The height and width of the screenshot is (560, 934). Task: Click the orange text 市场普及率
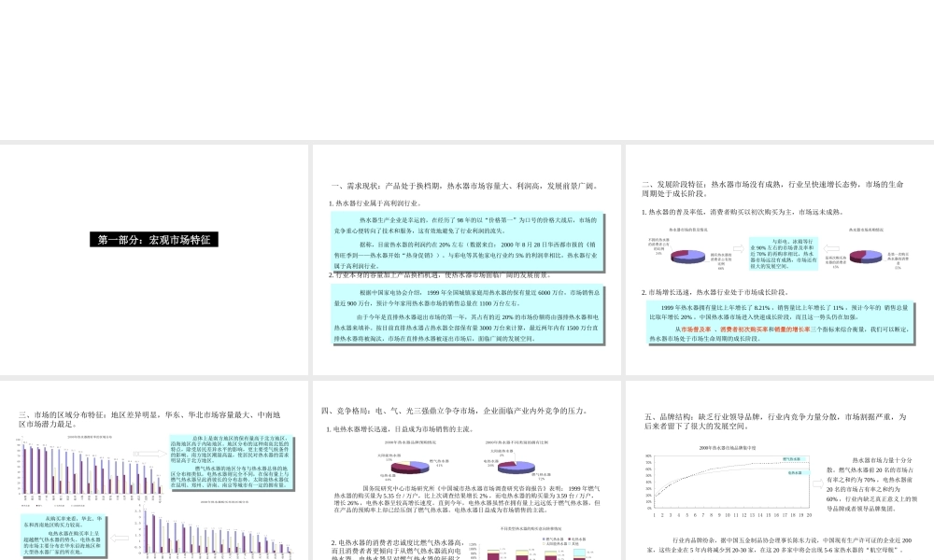tap(696, 329)
